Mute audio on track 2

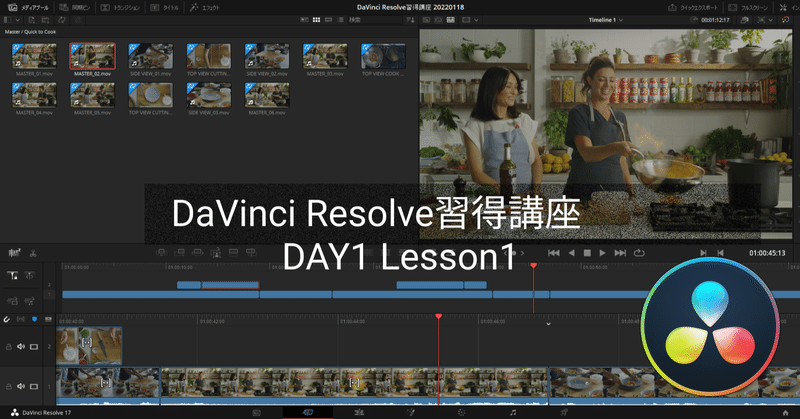pos(21,347)
